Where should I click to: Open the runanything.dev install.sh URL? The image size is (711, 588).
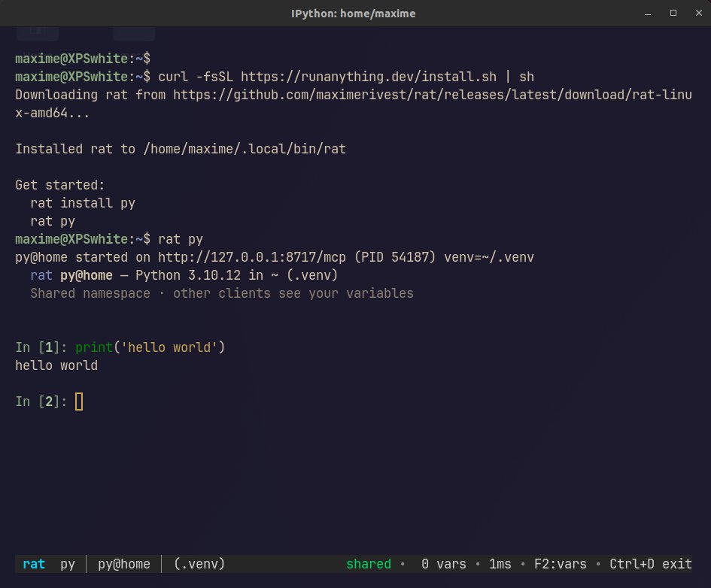coord(369,77)
